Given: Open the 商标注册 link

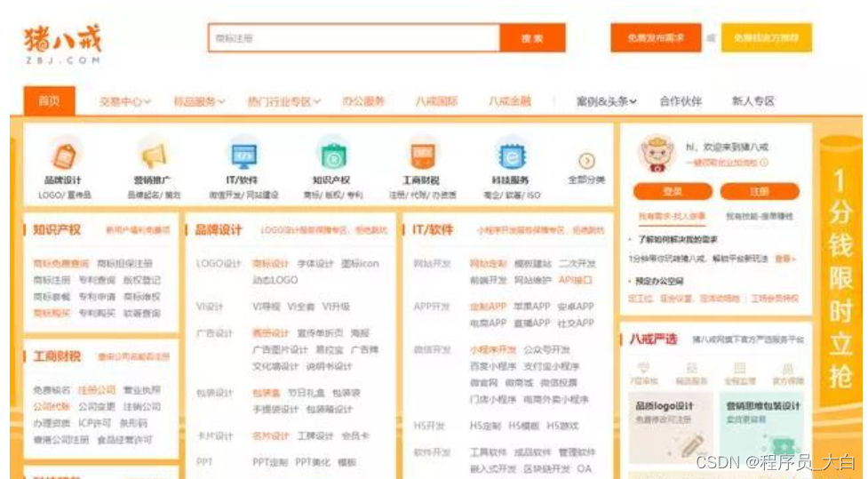Looking at the screenshot, I should tap(52, 280).
